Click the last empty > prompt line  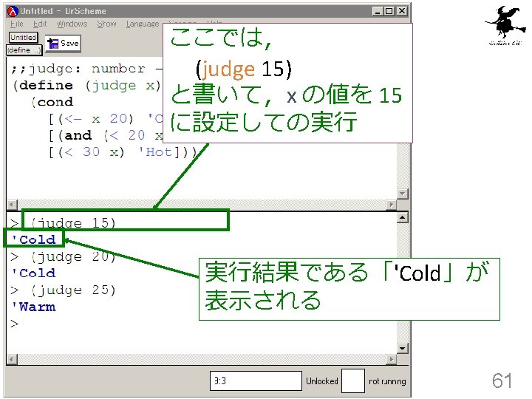point(15,324)
